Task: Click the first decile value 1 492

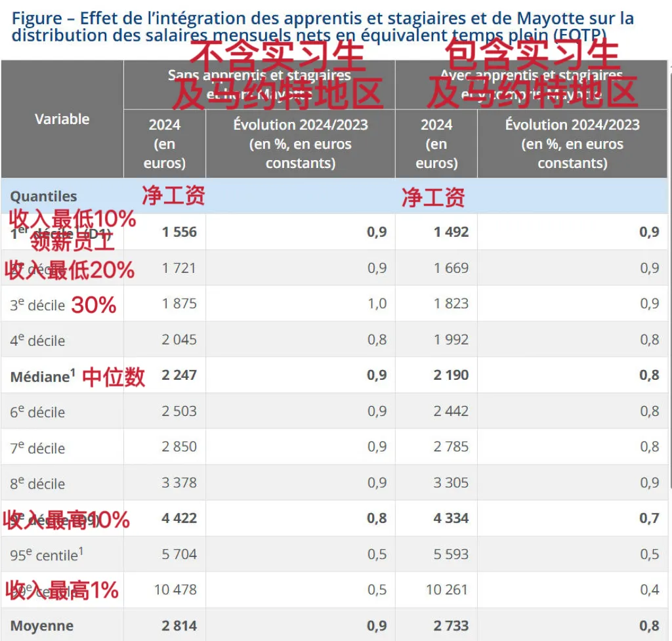Action: 451,232
